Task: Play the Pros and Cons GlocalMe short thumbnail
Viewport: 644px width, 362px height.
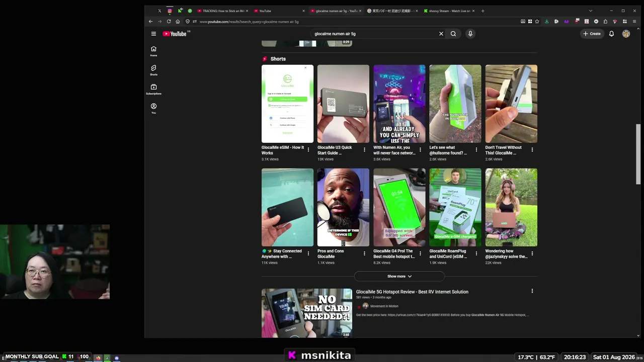Action: [343, 207]
